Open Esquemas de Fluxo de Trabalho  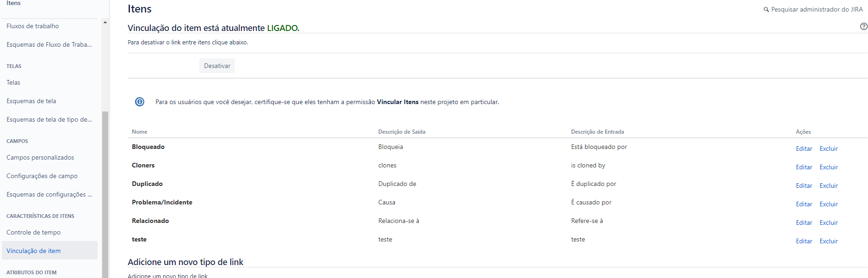click(49, 45)
